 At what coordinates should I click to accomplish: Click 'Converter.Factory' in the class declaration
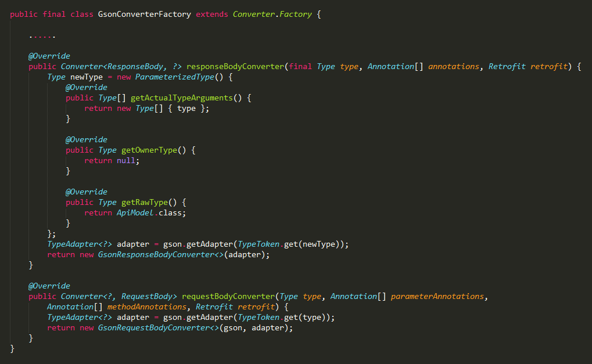pos(272,15)
